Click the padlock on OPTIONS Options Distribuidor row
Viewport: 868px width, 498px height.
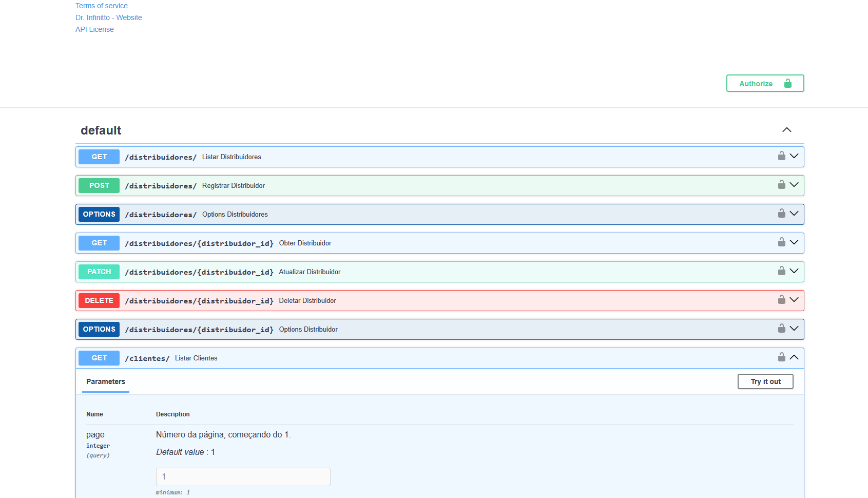coord(782,329)
